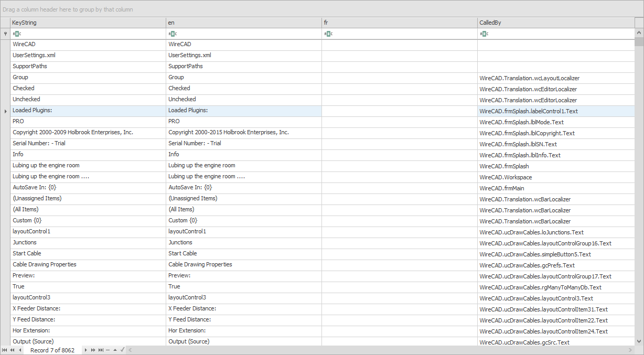This screenshot has height=355, width=644.
Task: Go to the first record in navigator
Action: click(4, 350)
